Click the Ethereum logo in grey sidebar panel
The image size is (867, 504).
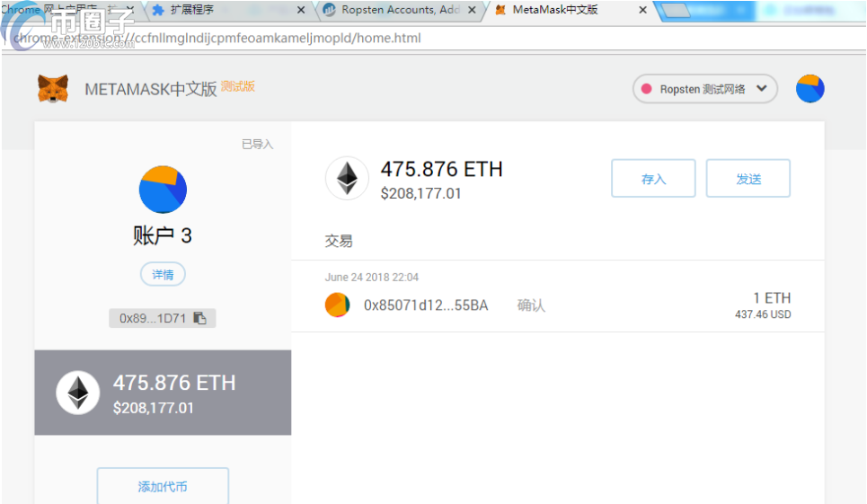(x=78, y=393)
